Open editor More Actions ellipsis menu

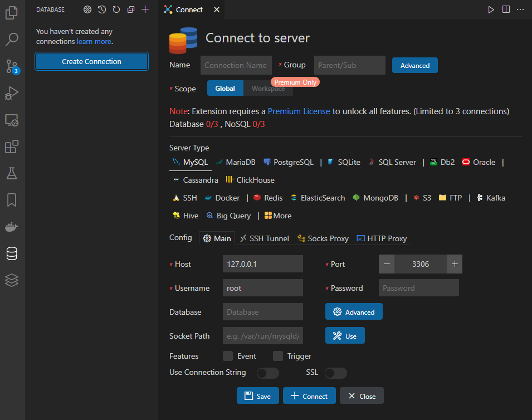[x=520, y=9]
